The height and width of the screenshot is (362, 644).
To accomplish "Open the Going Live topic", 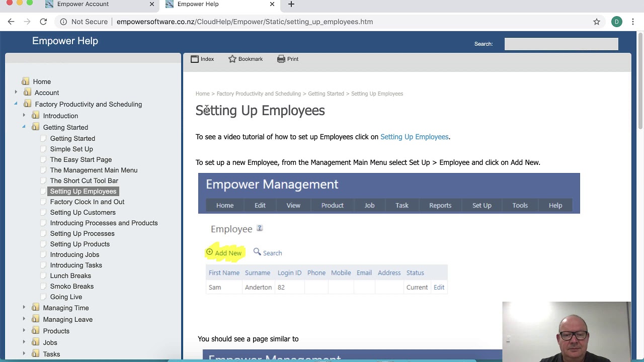I will 66,297.
